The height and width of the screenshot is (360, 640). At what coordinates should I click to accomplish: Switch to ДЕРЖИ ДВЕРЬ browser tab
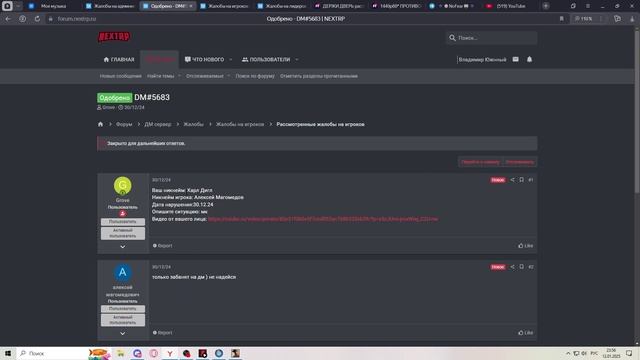click(x=340, y=6)
